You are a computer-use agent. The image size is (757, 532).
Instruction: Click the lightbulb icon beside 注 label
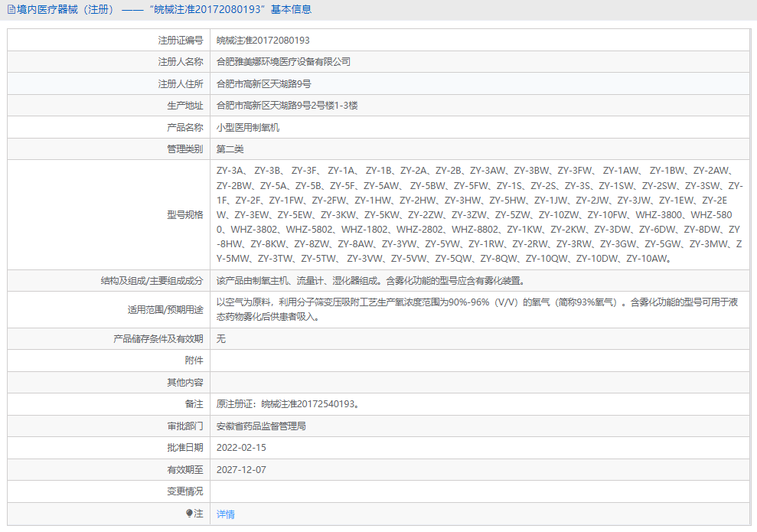coord(191,514)
